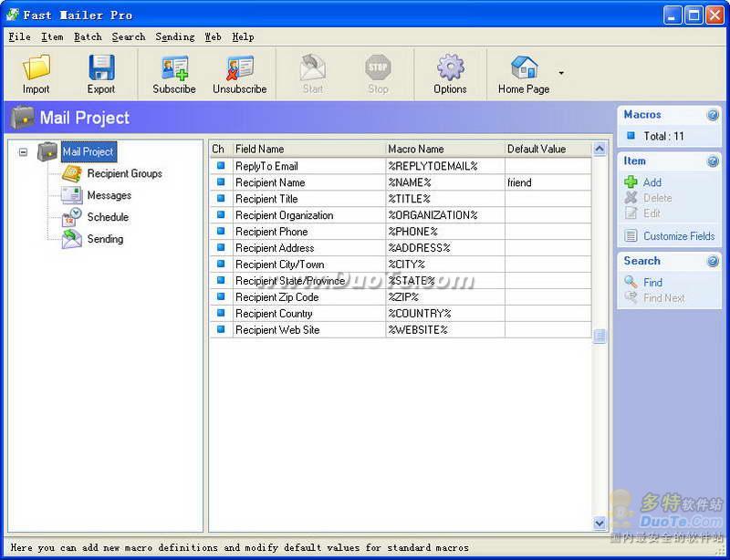The height and width of the screenshot is (560, 730).
Task: Toggle the Recipient Country row check box
Action: click(221, 313)
